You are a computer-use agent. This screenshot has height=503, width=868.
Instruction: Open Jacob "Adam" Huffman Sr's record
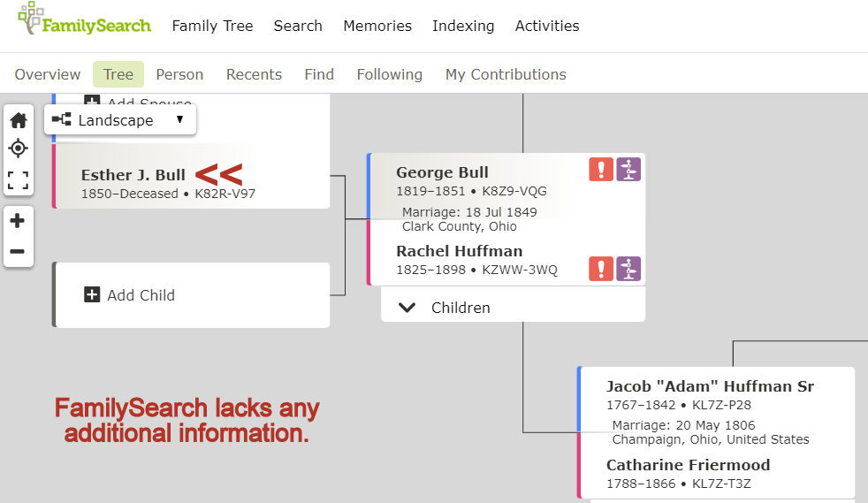(x=710, y=386)
